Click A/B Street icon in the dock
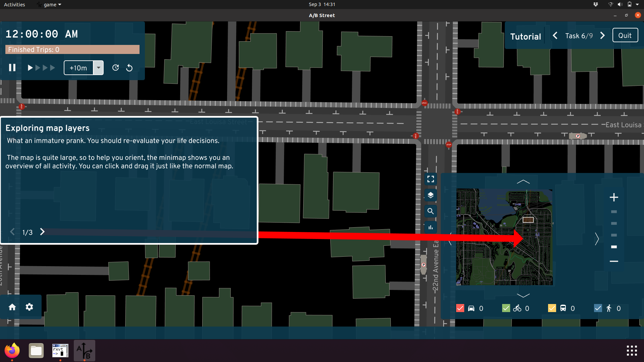The width and height of the screenshot is (644, 362). (85, 351)
